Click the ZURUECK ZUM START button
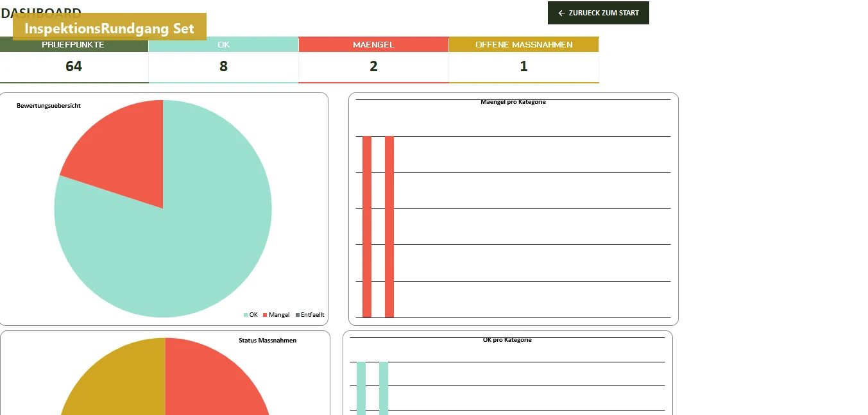Image resolution: width=868 pixels, height=415 pixels. coord(598,13)
